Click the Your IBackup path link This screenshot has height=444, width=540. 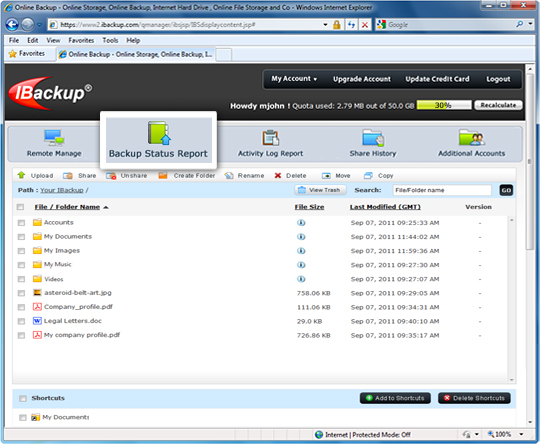62,190
